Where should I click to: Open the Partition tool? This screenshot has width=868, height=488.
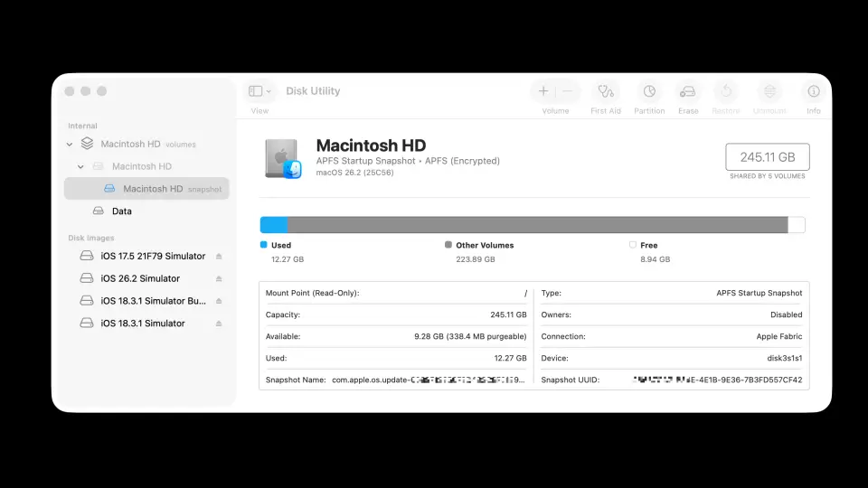[649, 91]
